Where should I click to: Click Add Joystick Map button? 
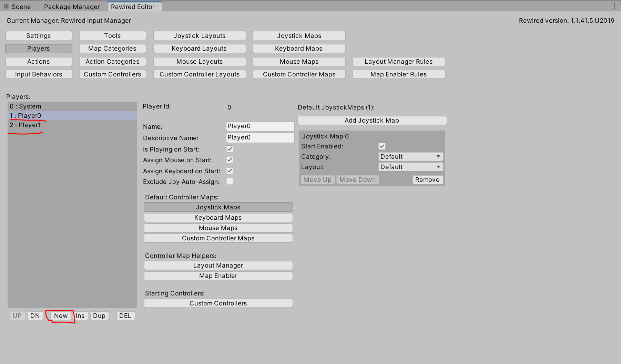pyautogui.click(x=372, y=121)
